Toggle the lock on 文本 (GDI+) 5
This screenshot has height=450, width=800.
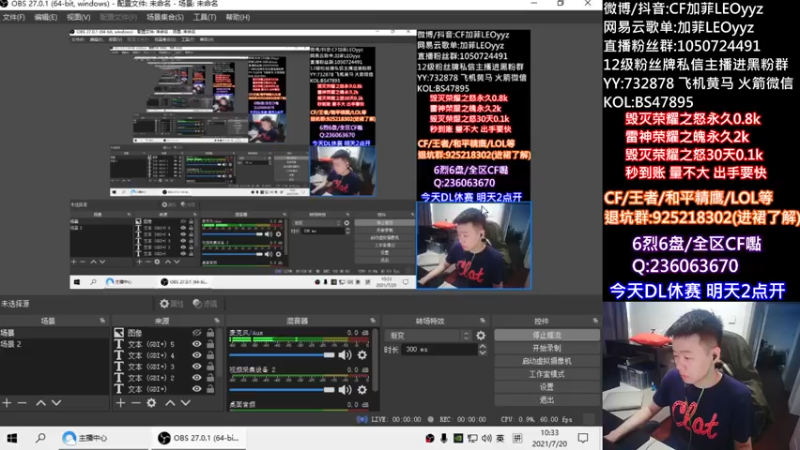210,344
